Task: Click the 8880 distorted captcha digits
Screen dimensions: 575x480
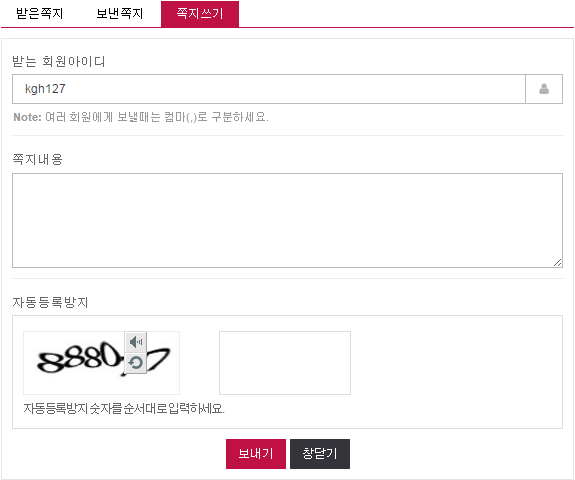Action: [79, 357]
